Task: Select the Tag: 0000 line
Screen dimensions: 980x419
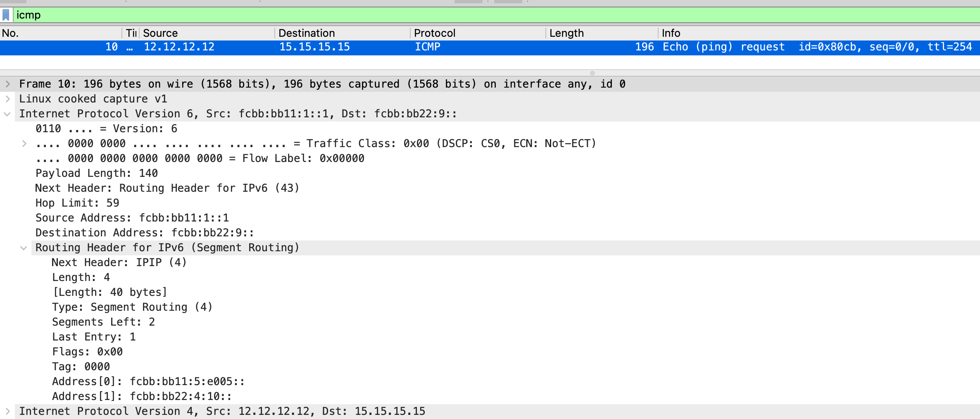Action: coord(81,367)
